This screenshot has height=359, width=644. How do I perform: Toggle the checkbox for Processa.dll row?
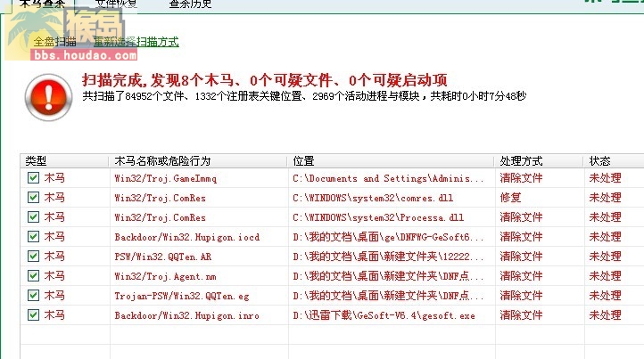[33, 217]
